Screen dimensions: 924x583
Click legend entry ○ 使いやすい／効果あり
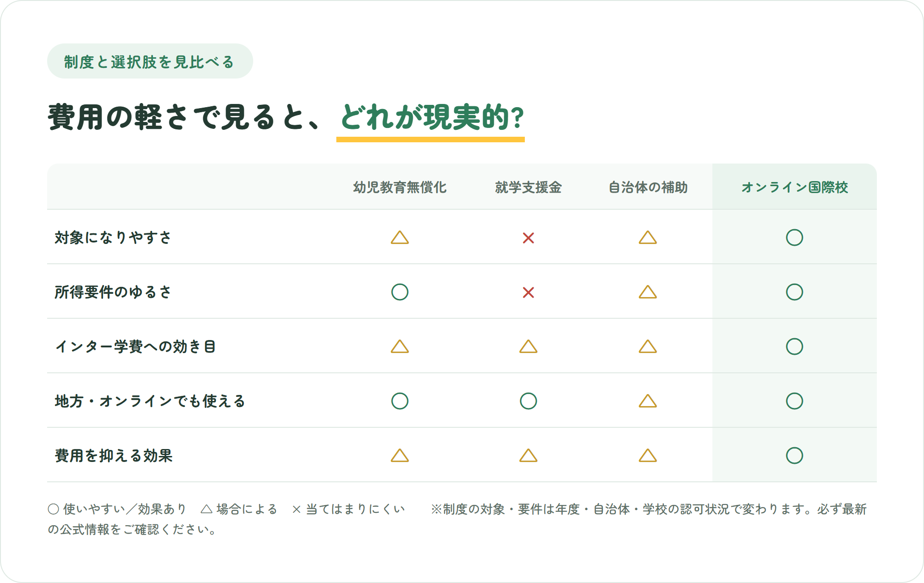(117, 509)
